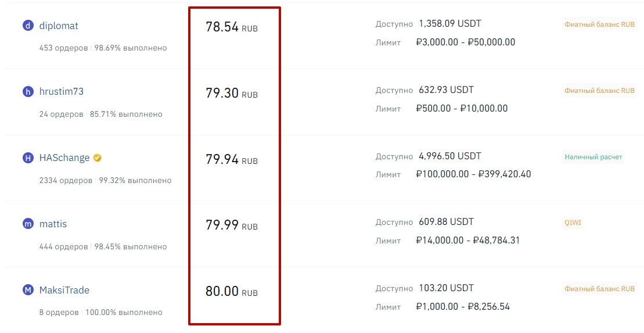Screen dimensions: 644x333
Task: Click mattis's avatar icon
Action: pyautogui.click(x=28, y=224)
